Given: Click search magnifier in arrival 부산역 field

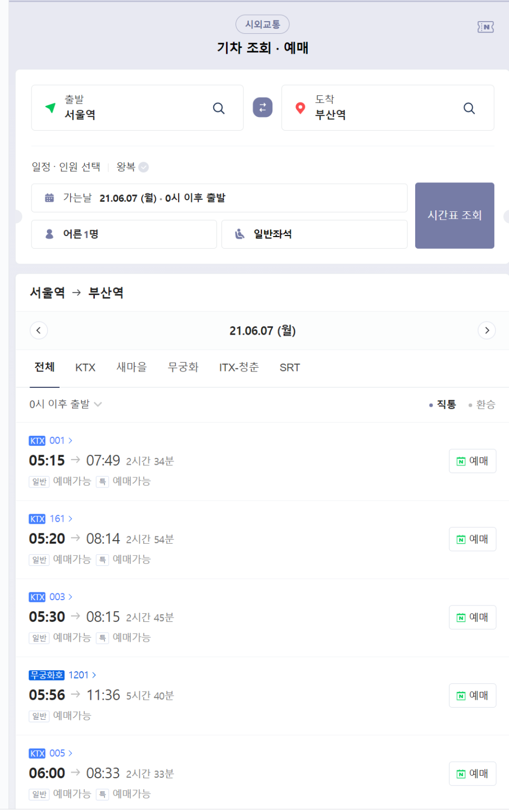Looking at the screenshot, I should pos(469,108).
